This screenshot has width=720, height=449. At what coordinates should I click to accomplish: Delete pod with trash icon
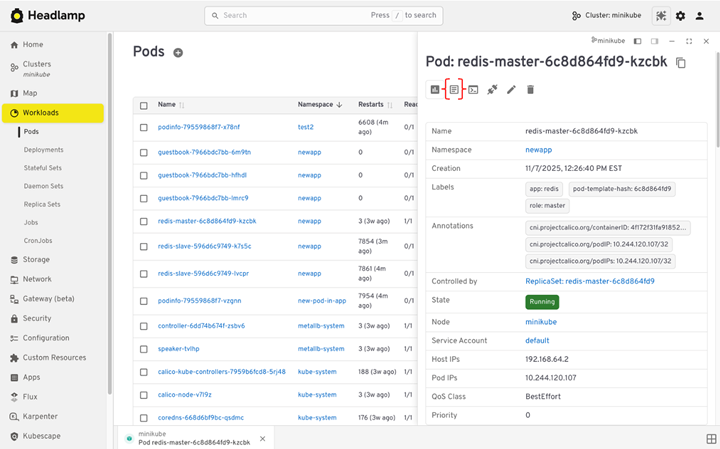tap(530, 90)
